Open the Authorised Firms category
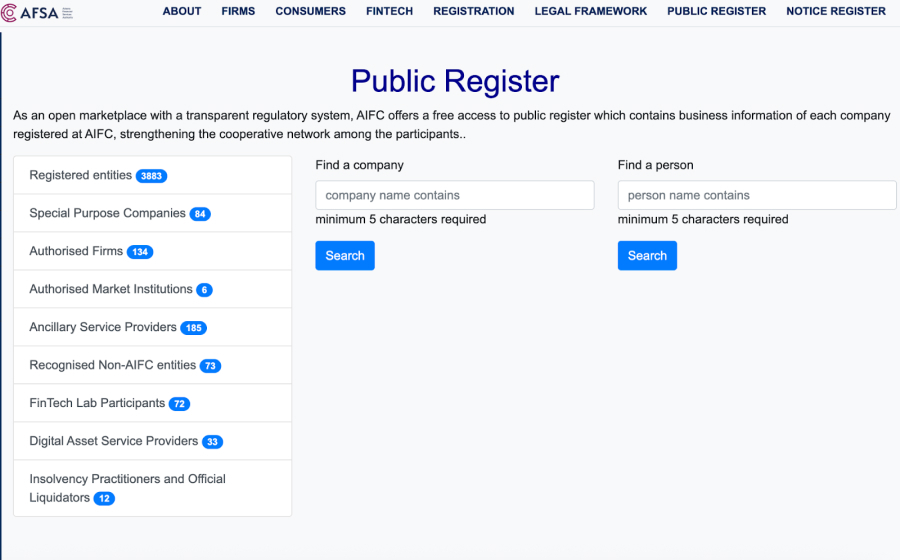 pos(76,252)
